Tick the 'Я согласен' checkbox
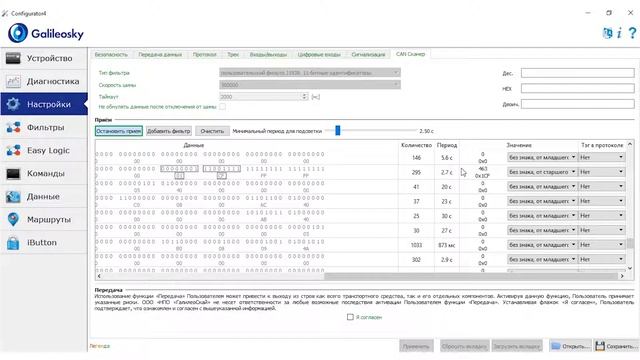Viewport: 640px width, 360px height. pyautogui.click(x=350, y=317)
